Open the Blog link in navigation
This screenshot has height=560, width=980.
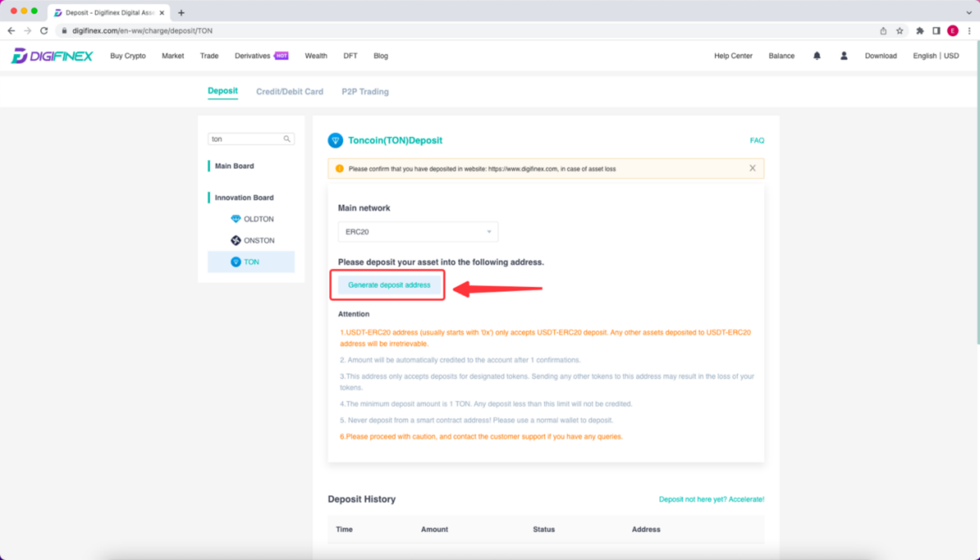coord(381,56)
